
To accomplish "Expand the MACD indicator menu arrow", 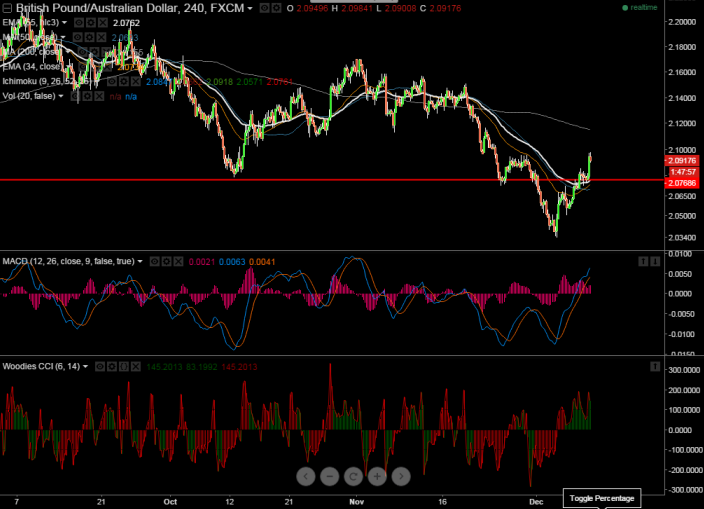I will pyautogui.click(x=140, y=261).
